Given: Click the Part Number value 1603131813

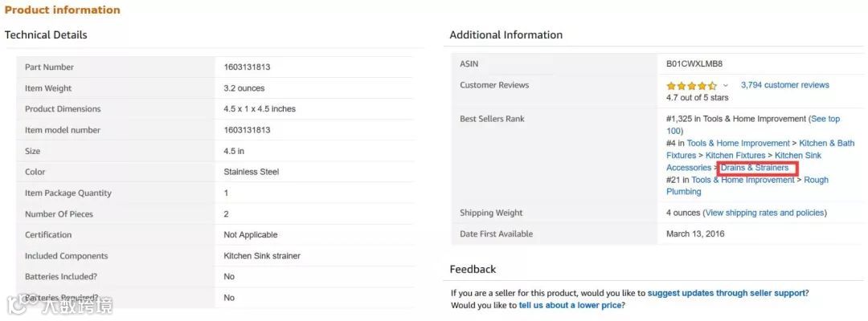Looking at the screenshot, I should coord(247,67).
